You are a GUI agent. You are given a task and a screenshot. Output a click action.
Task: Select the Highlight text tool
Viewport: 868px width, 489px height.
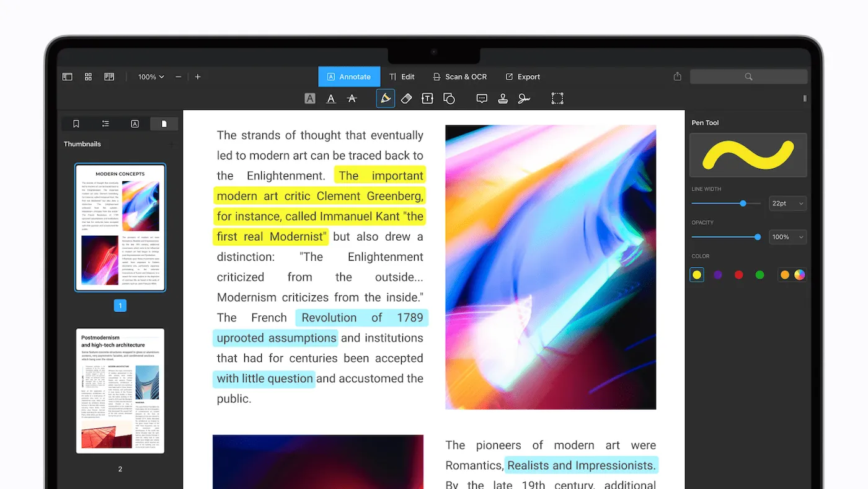[309, 98]
